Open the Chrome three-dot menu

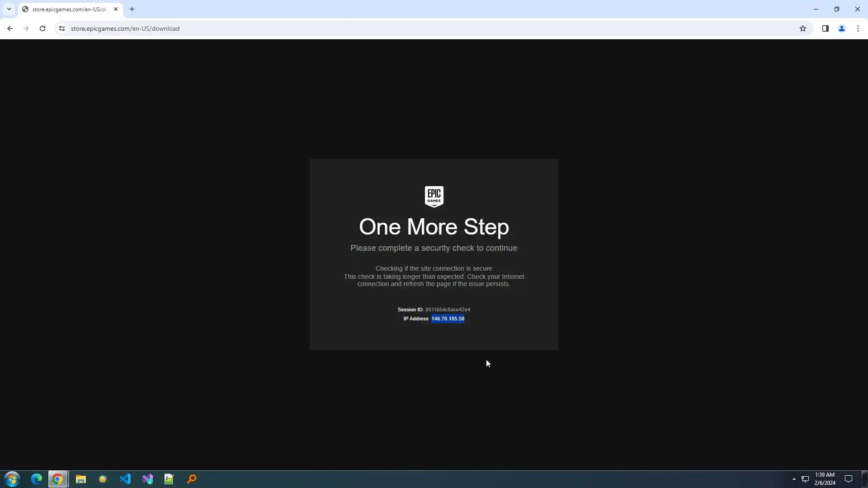coord(858,28)
